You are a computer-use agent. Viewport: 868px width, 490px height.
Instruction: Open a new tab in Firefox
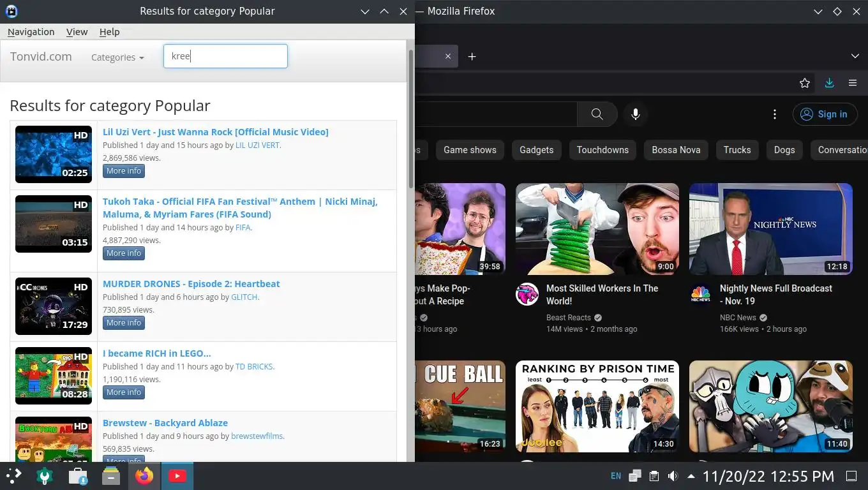point(472,56)
